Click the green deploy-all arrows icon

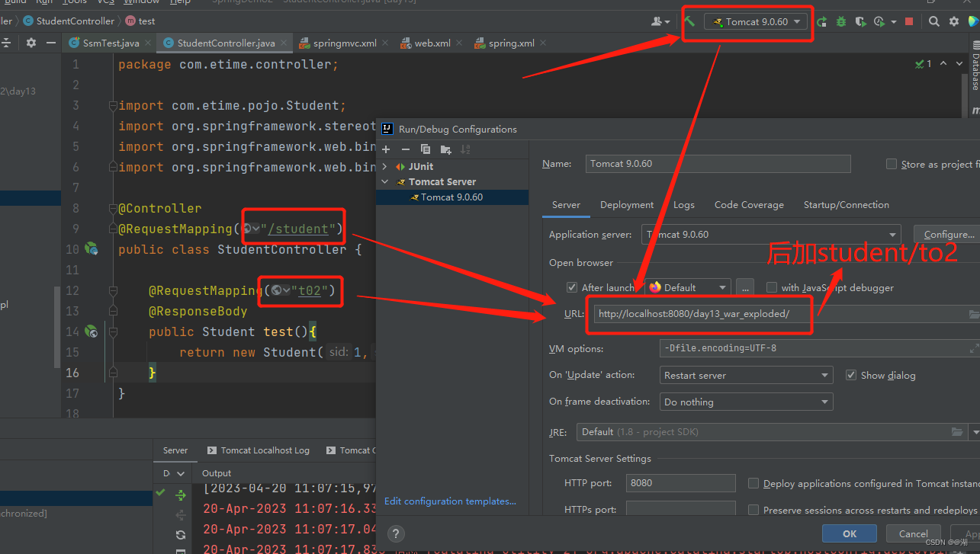181,495
